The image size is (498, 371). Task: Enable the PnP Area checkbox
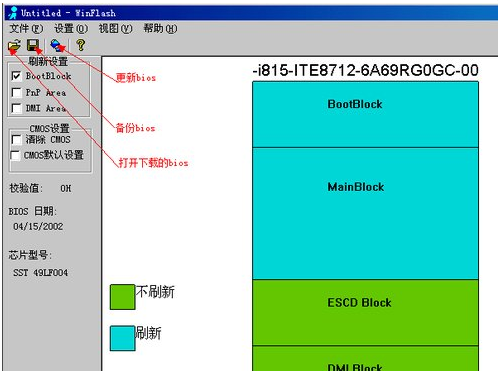(16, 92)
